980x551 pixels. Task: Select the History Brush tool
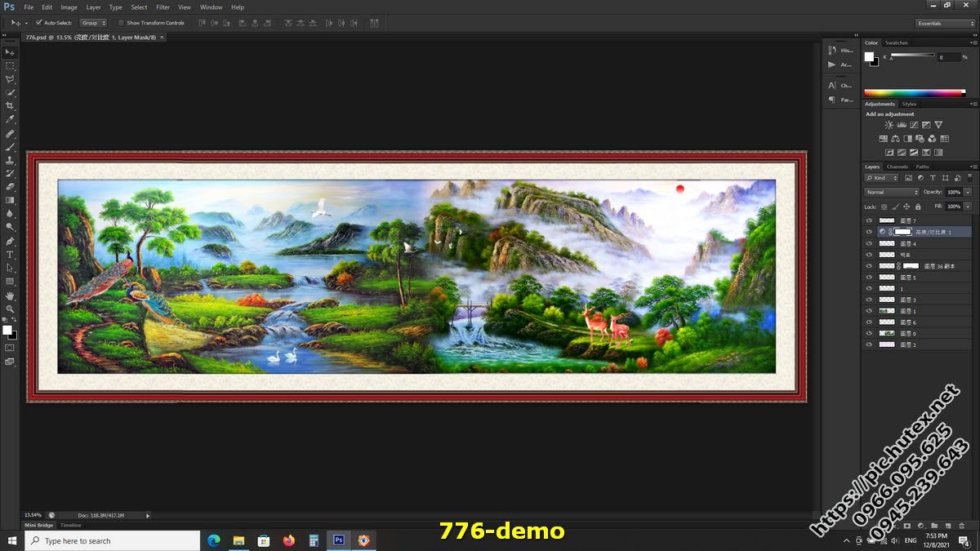click(10, 173)
